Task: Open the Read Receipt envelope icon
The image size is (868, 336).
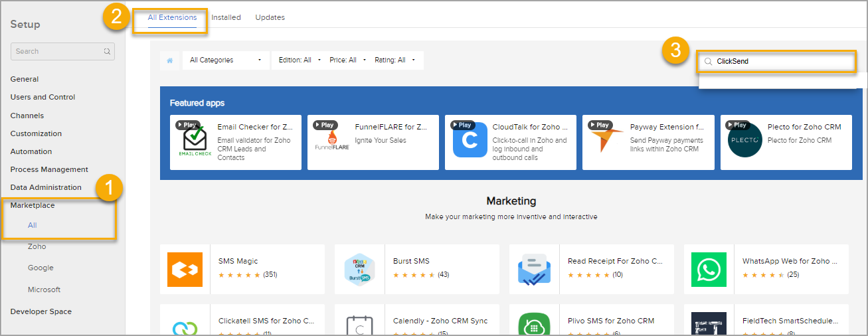Action: coord(535,270)
